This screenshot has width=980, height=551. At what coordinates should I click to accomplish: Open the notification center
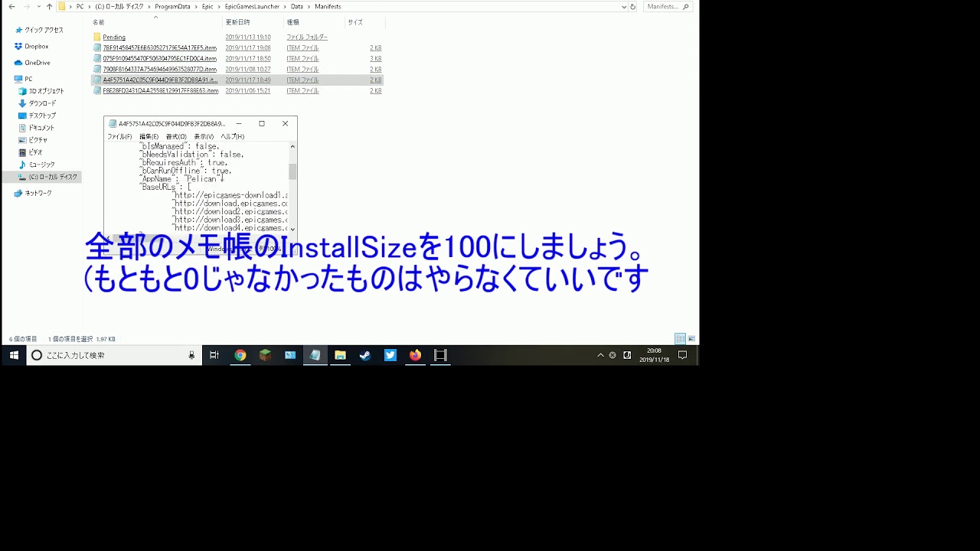click(x=683, y=355)
